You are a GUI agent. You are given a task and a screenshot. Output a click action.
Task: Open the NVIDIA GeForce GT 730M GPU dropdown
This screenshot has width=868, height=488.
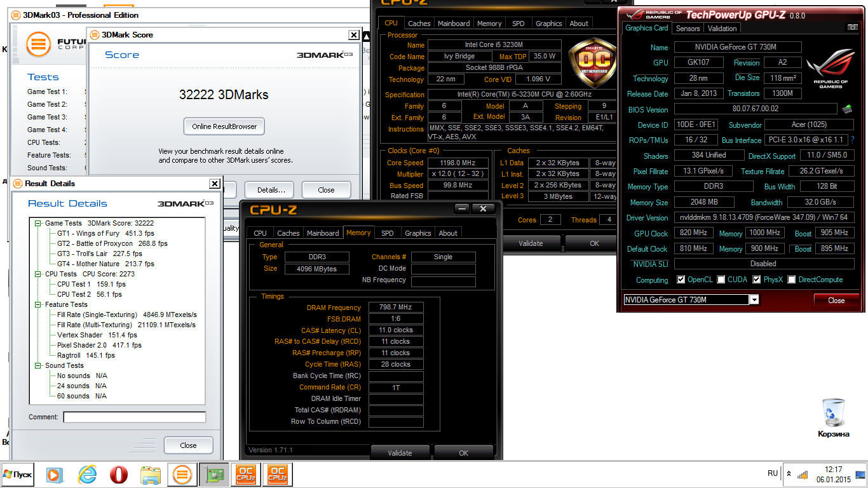754,300
